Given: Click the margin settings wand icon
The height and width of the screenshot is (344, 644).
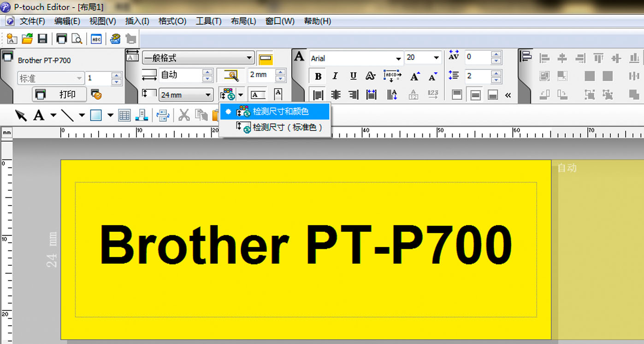Looking at the screenshot, I should [231, 75].
